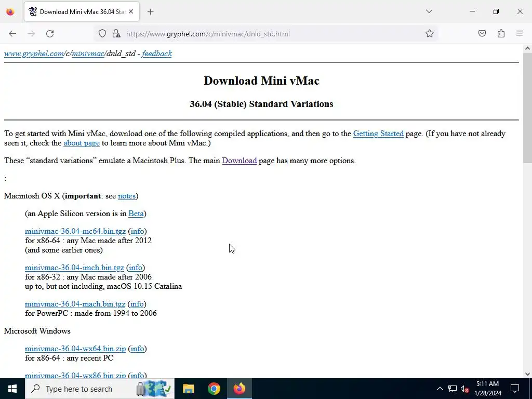Viewport: 532px width, 399px height.
Task: Download minivmac-36.04-wx64.bin.zip
Action: [75, 349]
